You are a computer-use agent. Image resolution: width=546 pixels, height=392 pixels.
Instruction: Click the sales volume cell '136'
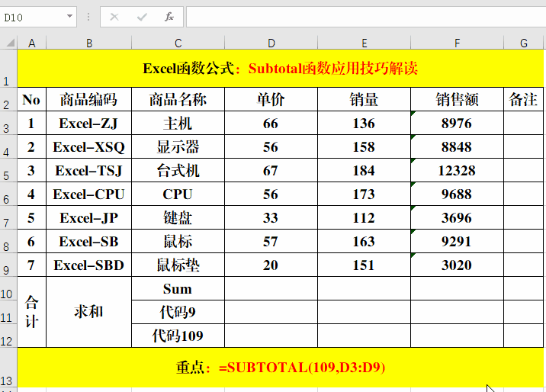point(364,124)
